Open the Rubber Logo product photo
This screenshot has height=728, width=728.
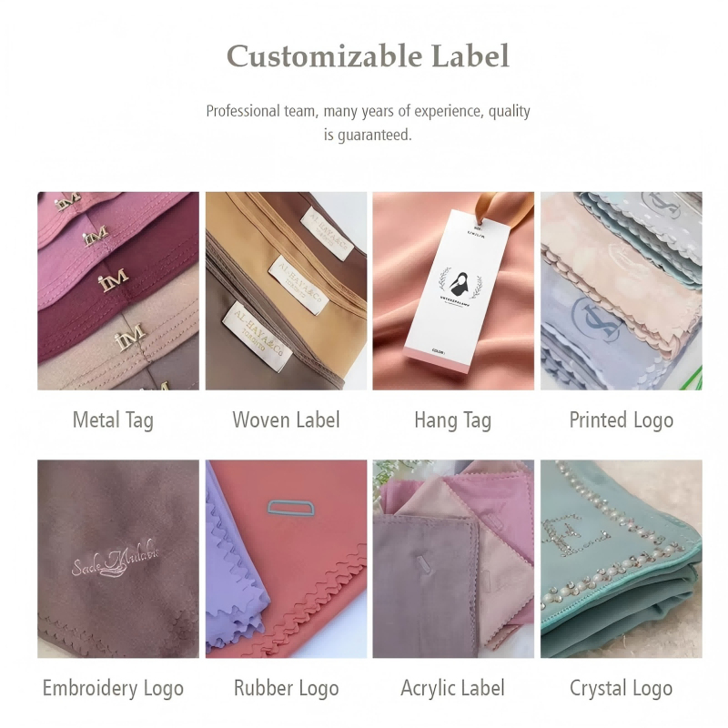tap(286, 559)
